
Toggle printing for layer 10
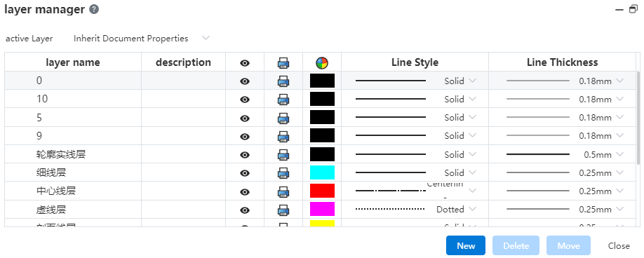[x=283, y=100]
